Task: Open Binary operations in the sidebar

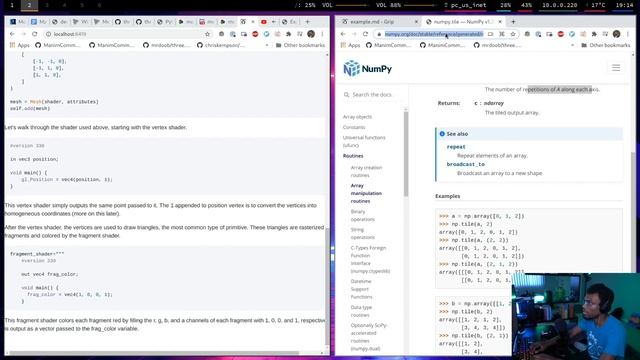Action: click(362, 216)
